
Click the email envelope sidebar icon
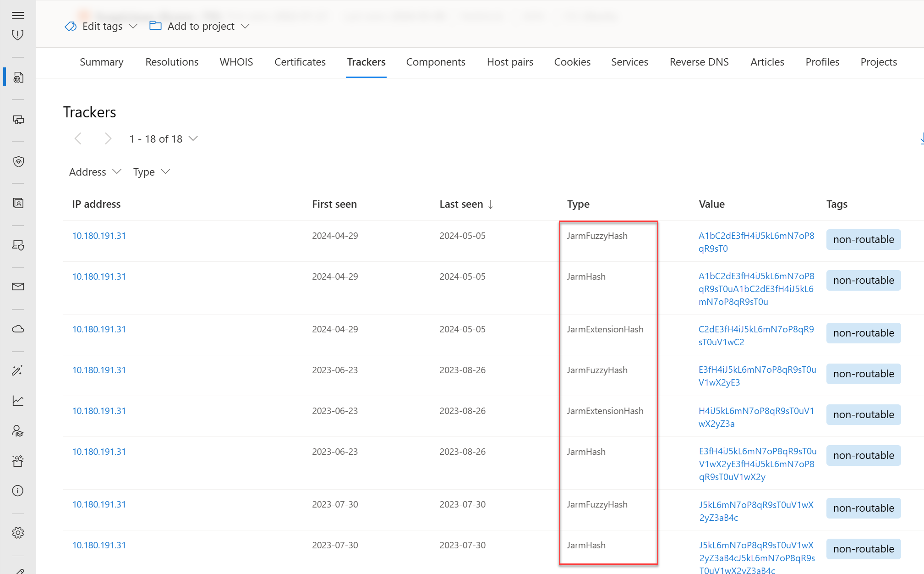18,287
